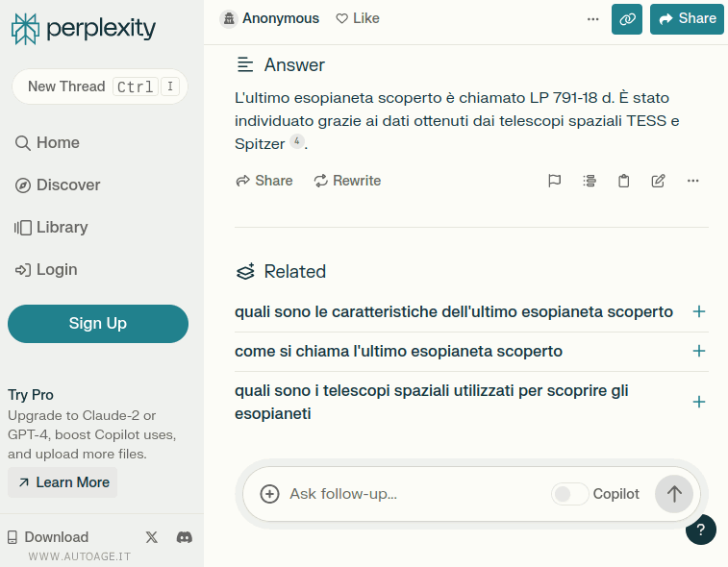Open the three-dot menu in the header
Viewport: 728px width, 567px height.
592,18
